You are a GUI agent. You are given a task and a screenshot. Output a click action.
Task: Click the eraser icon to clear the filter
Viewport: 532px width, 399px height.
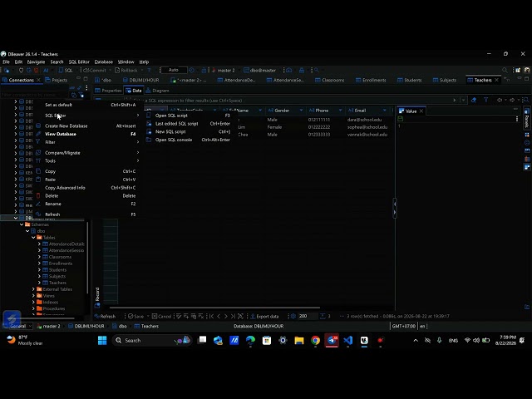(x=474, y=100)
